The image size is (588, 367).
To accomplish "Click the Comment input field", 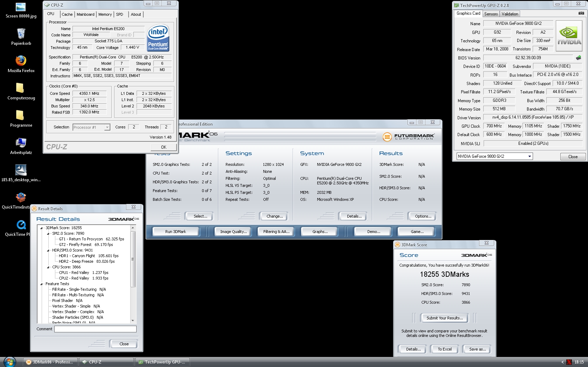I will pos(95,329).
